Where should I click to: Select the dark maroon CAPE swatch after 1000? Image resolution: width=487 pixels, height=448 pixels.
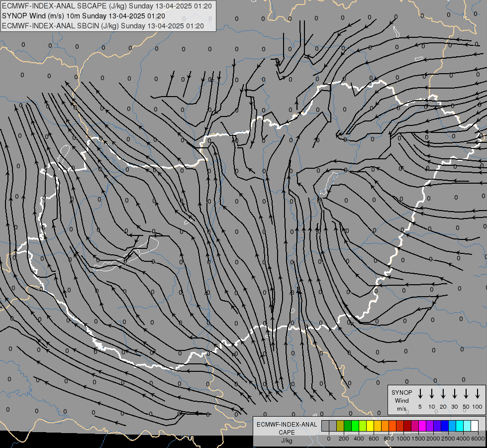(407, 426)
